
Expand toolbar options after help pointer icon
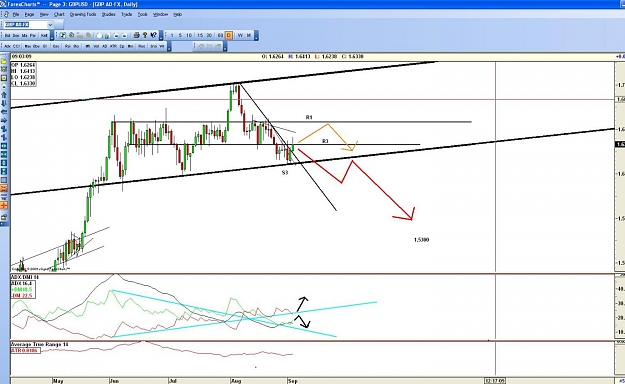(x=161, y=36)
